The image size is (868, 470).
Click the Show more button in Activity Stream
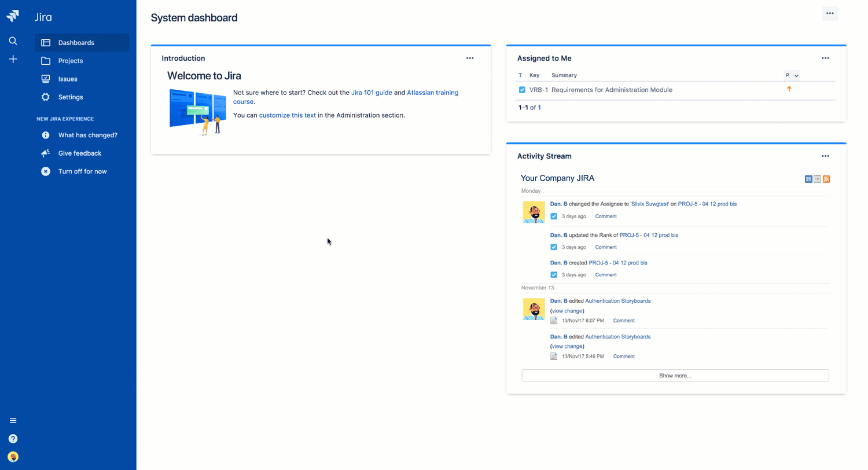point(675,375)
